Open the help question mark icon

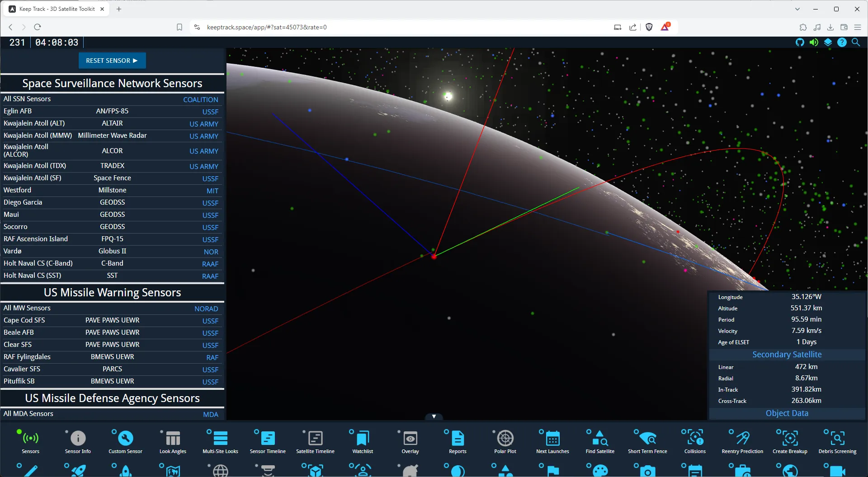(842, 42)
